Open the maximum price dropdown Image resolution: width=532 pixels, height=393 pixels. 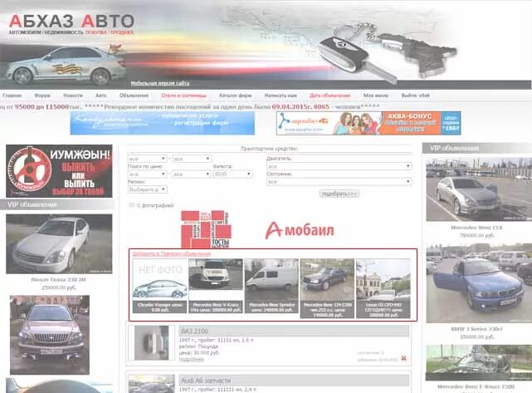tap(192, 174)
